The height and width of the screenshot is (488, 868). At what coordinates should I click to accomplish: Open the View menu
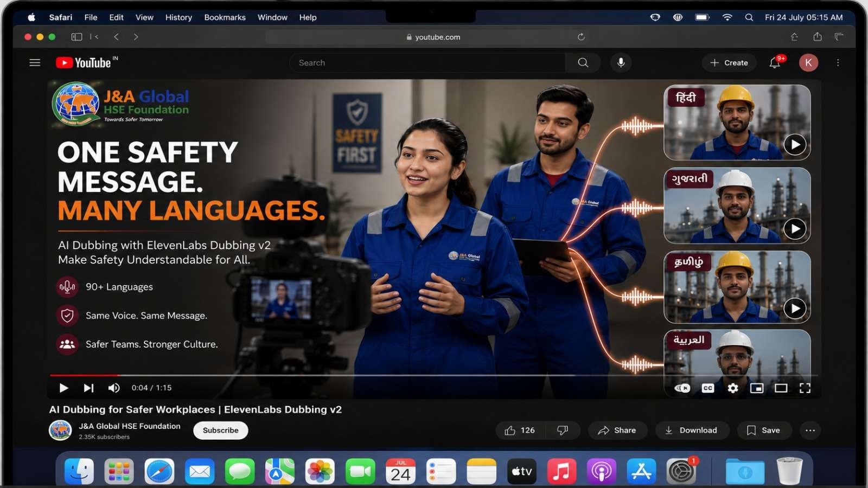click(x=144, y=17)
